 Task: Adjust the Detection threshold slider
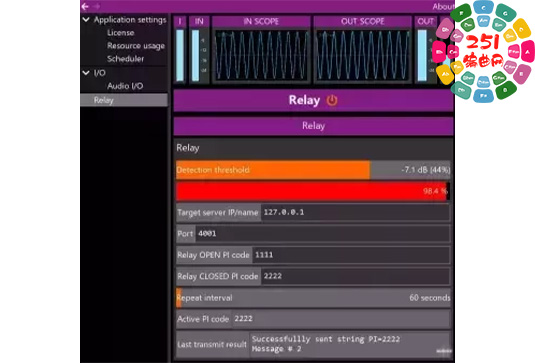coord(313,170)
